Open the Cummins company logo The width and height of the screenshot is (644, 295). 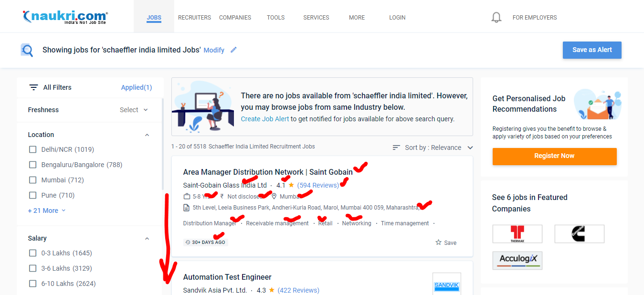(x=580, y=234)
